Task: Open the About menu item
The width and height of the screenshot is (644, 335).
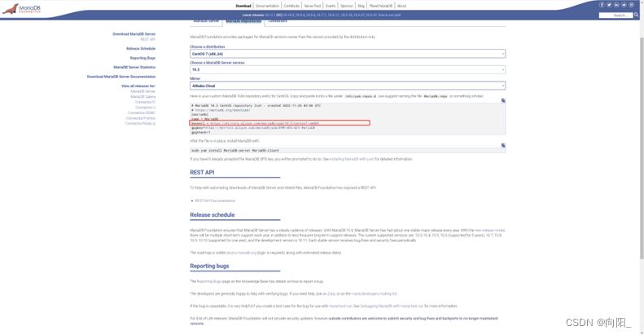Action: point(401,7)
